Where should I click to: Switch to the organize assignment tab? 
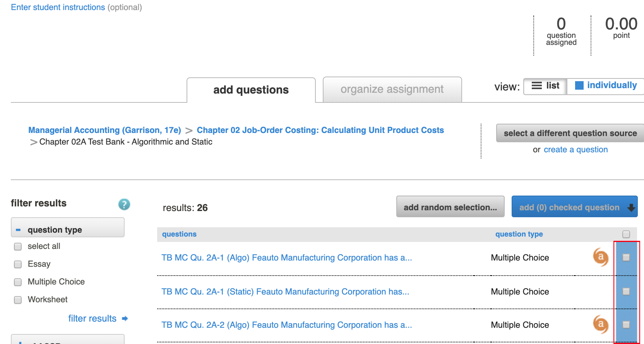click(x=392, y=90)
